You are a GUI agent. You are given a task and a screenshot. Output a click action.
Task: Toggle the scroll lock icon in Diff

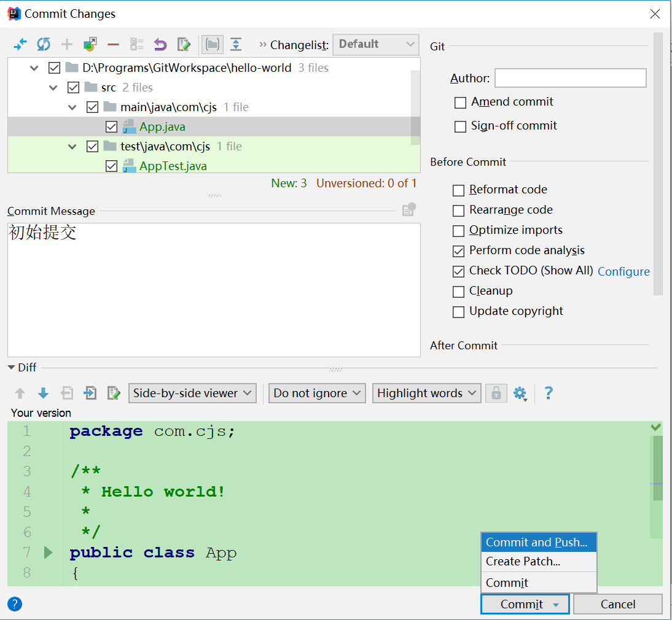pos(496,393)
